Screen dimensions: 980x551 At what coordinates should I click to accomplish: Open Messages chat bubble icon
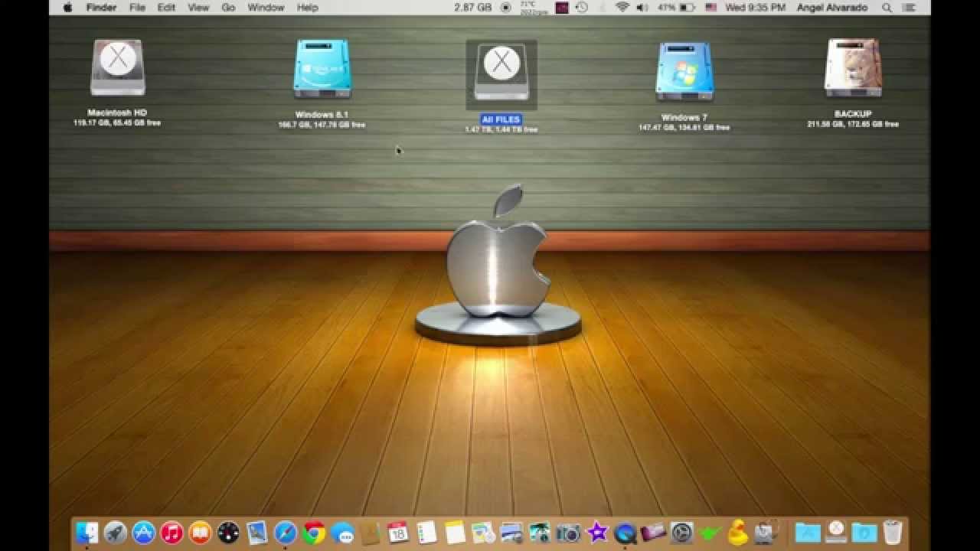coord(342,533)
